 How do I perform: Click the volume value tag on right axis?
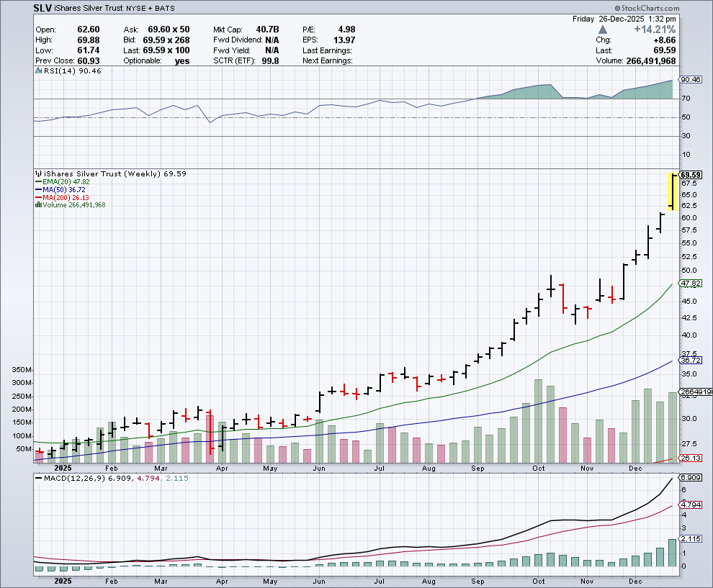point(696,392)
